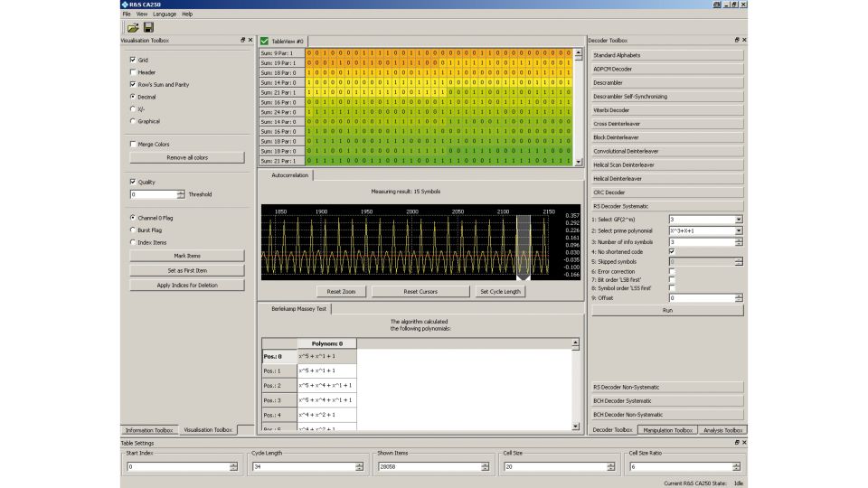Click the Mark Items button
This screenshot has width=868, height=488.
click(187, 256)
